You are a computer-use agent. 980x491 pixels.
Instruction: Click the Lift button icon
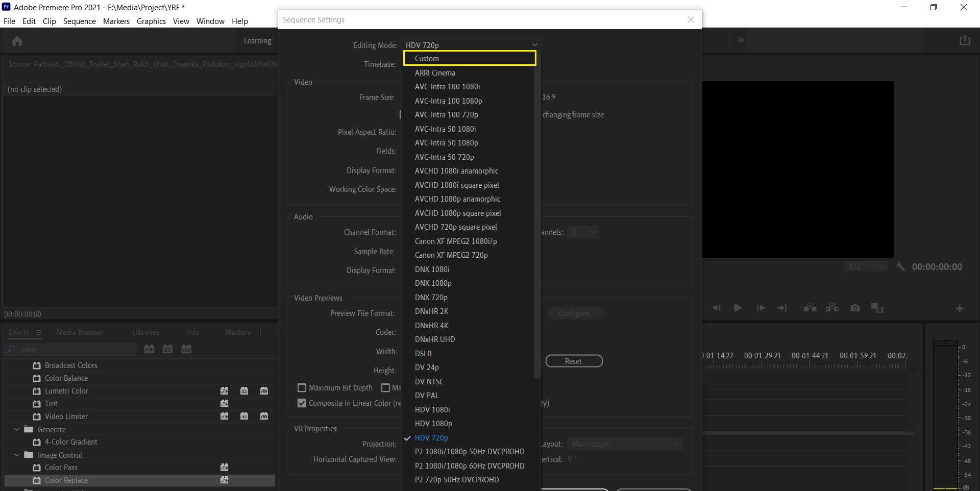[x=810, y=308]
